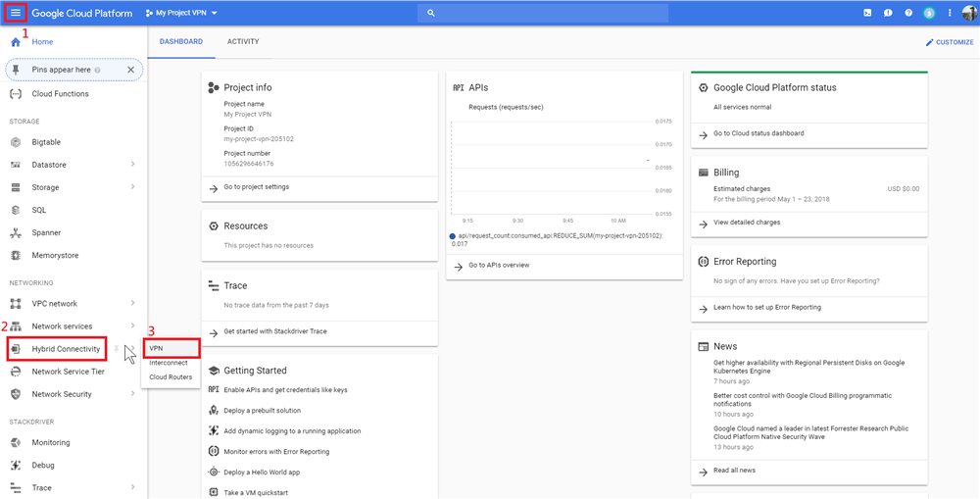
Task: Select the Storage icon
Action: [16, 187]
